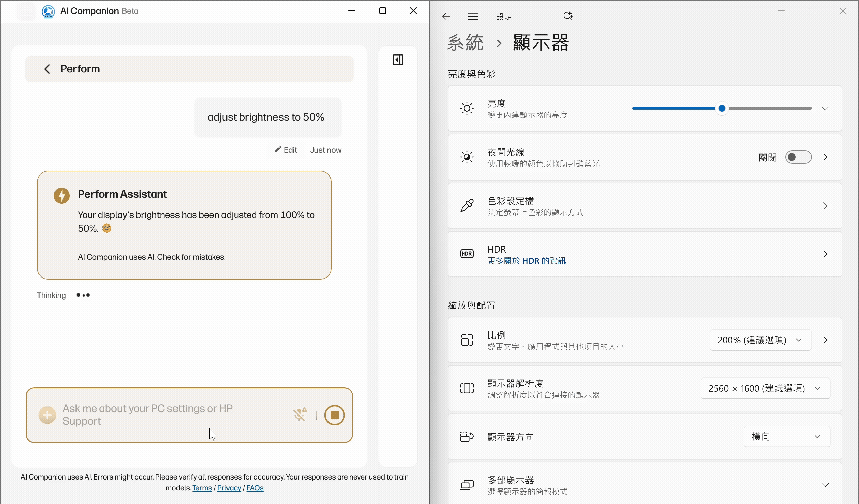Click the stop generating button
The image size is (859, 504).
334,415
